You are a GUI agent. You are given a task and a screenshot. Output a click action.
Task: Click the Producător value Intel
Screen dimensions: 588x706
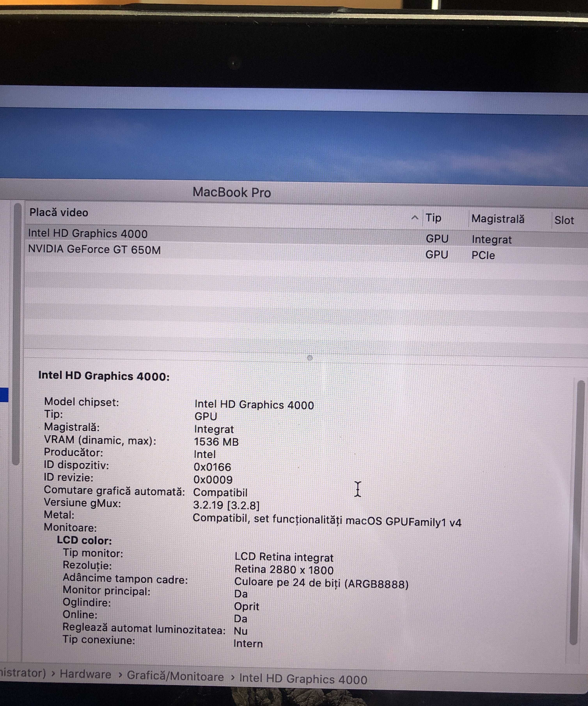coord(205,454)
